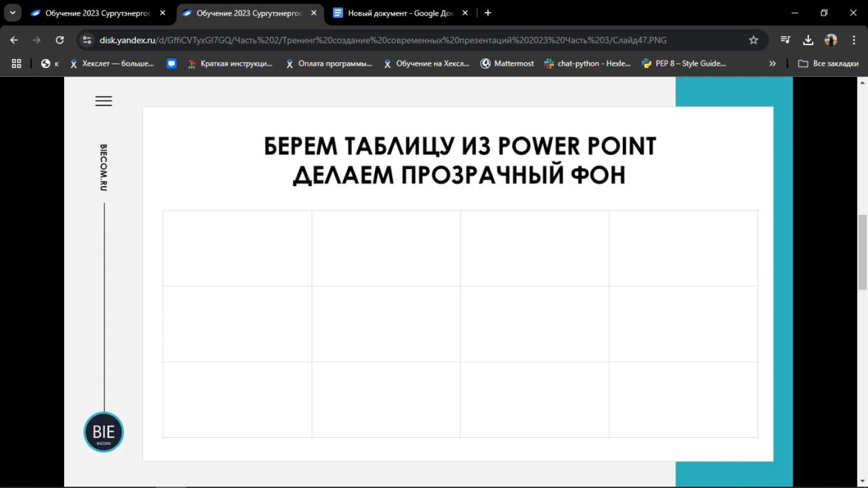Show hidden bookmarks with double chevron

772,63
